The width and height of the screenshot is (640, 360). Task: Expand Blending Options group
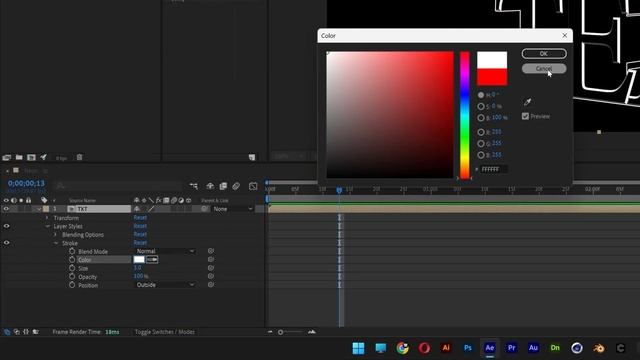click(x=56, y=235)
